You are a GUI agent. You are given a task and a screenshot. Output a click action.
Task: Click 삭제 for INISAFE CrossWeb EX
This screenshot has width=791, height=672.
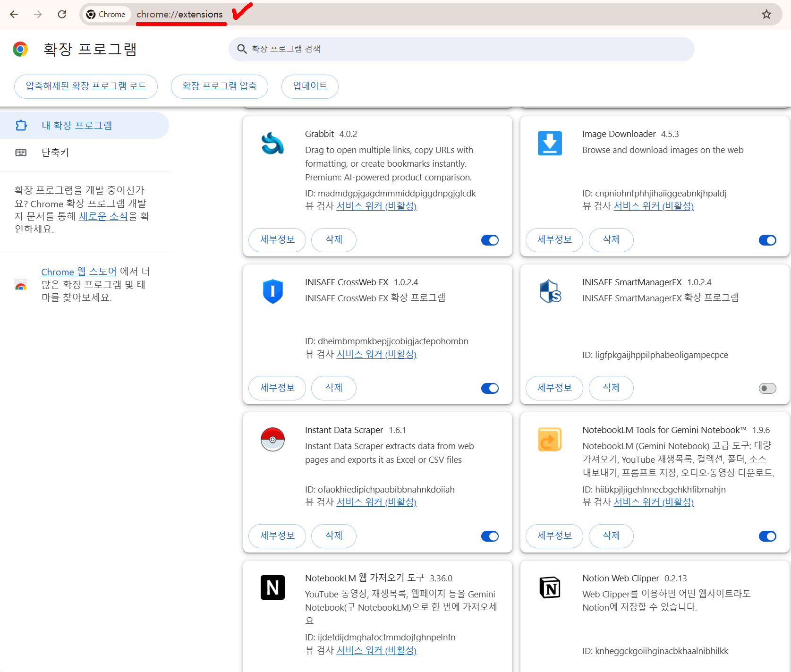(334, 388)
